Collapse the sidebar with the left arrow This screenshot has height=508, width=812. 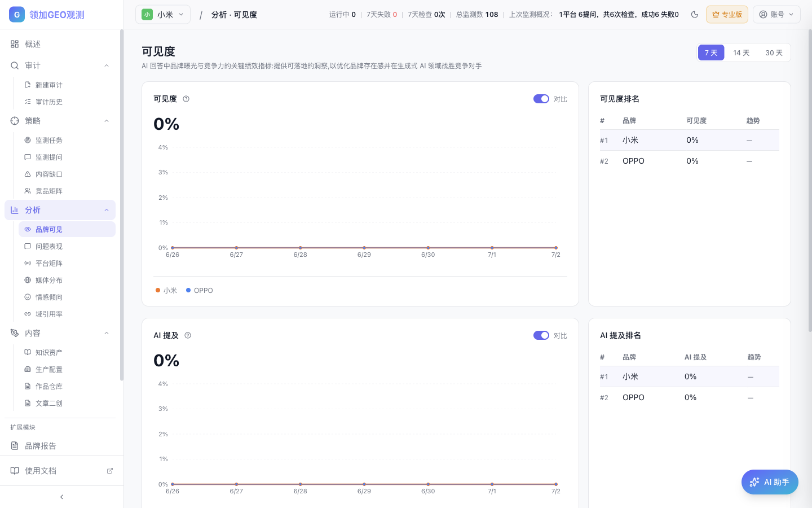coord(61,497)
